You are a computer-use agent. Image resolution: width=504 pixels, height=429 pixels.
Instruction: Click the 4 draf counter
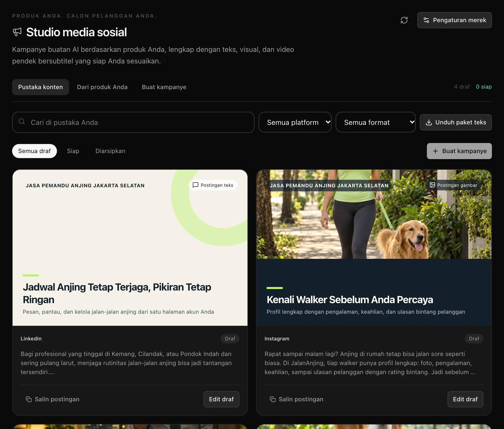click(x=462, y=87)
